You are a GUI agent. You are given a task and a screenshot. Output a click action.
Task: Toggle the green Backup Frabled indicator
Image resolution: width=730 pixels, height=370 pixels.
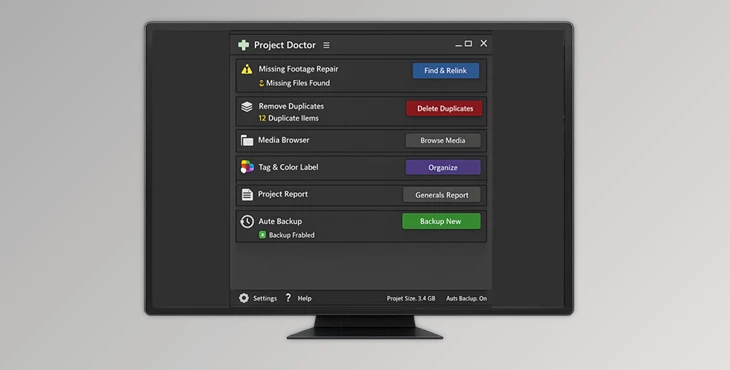pyautogui.click(x=262, y=235)
